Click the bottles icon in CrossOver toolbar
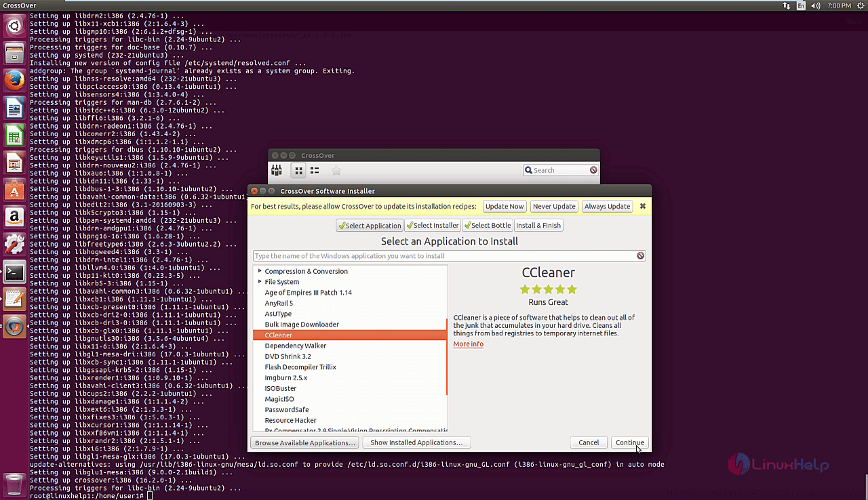The image size is (868, 500). [277, 170]
